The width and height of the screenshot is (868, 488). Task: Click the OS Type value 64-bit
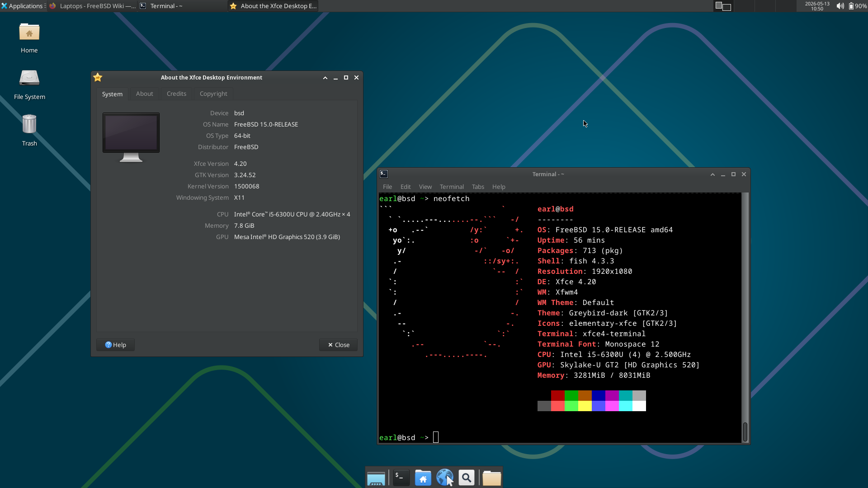(242, 136)
